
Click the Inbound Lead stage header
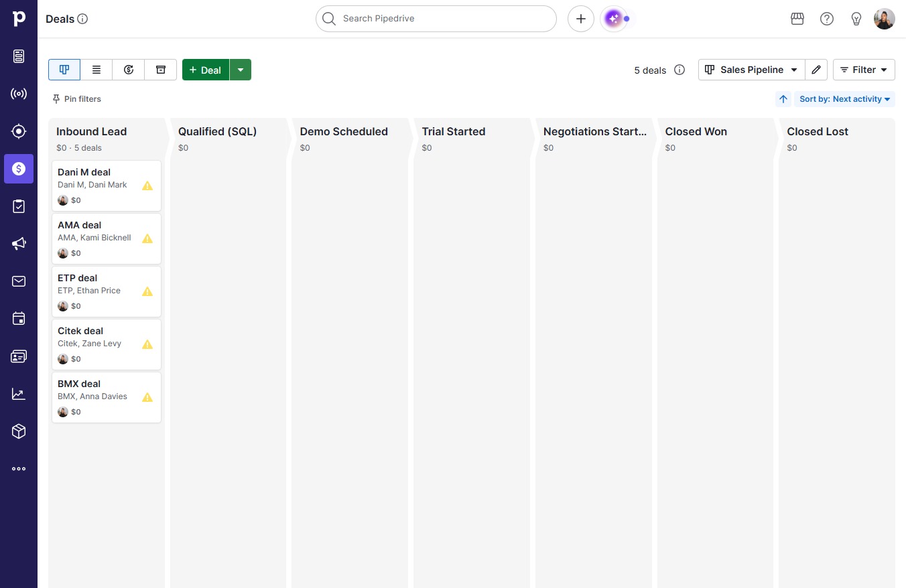(x=91, y=131)
